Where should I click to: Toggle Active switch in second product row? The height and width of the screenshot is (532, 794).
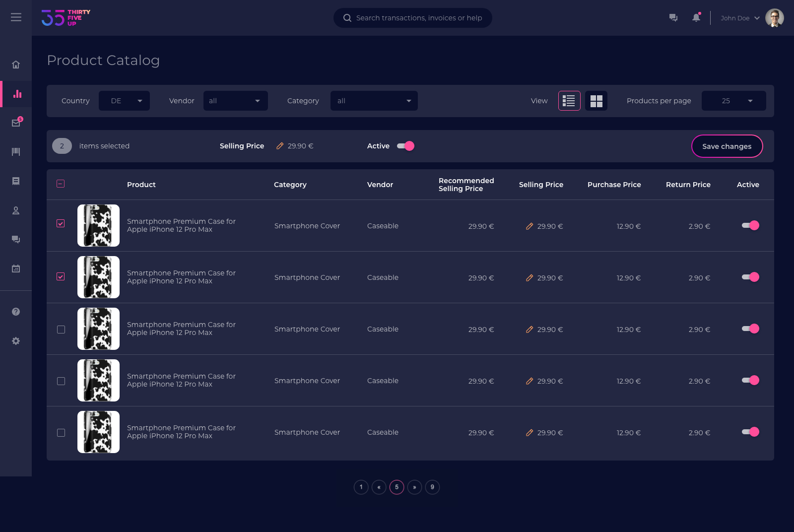750,277
